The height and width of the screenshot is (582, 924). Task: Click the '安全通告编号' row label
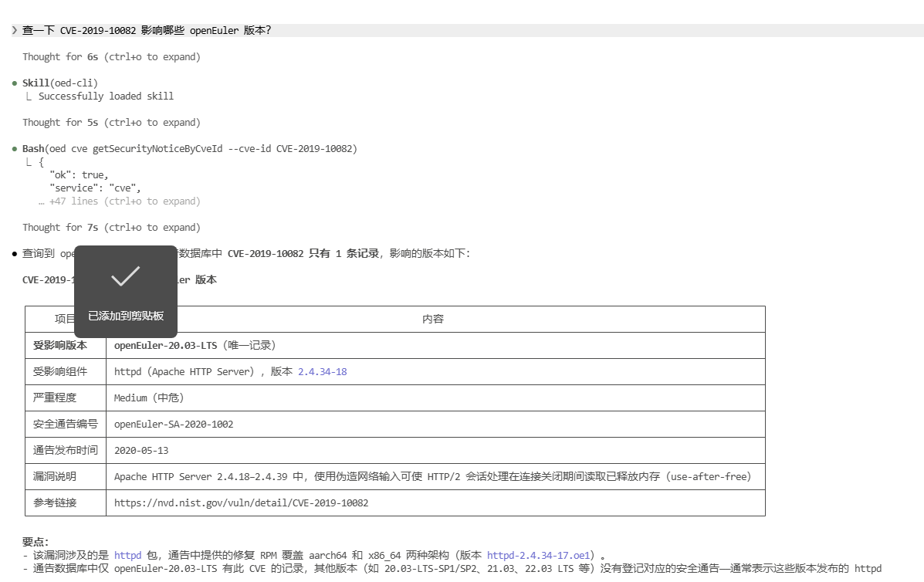[x=66, y=424]
